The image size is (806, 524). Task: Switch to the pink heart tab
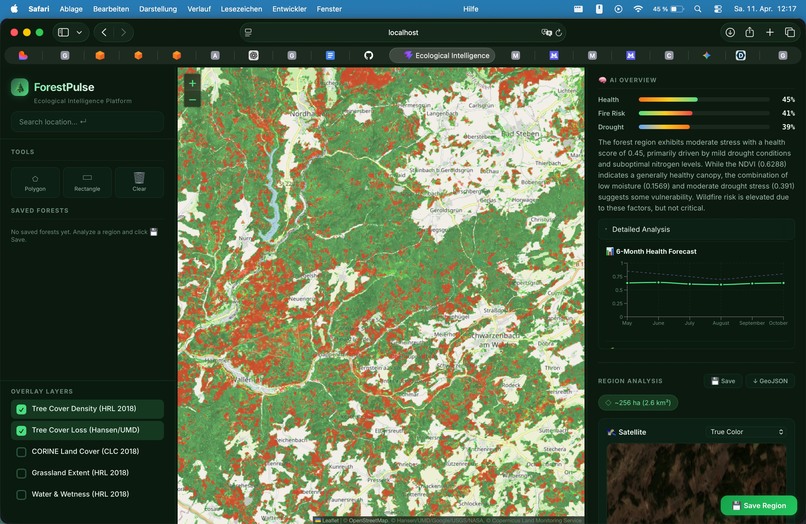[x=23, y=56]
